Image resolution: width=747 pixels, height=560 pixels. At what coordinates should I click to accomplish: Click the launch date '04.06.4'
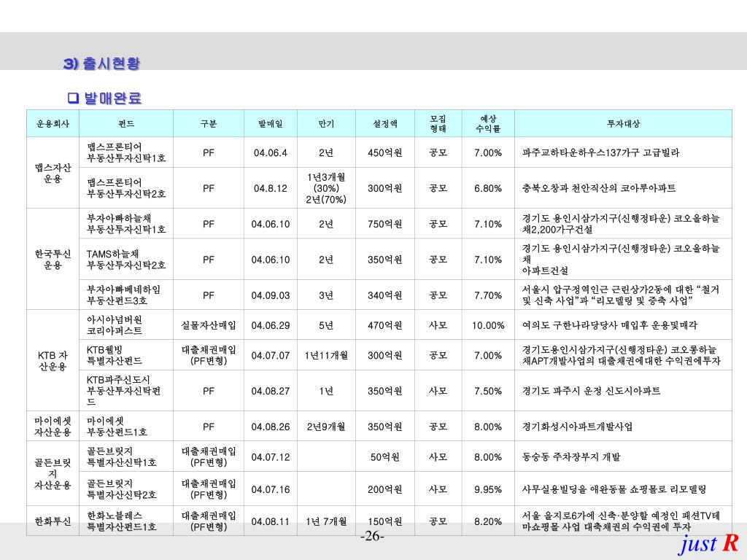[271, 153]
